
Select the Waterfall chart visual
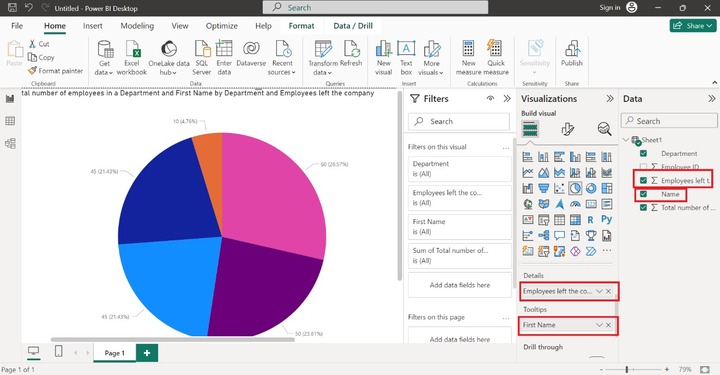pos(528,188)
